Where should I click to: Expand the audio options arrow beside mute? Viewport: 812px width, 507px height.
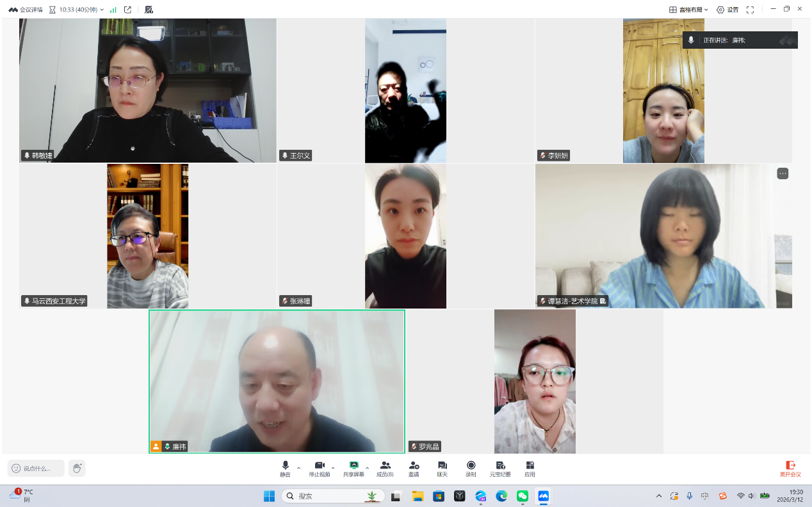298,468
